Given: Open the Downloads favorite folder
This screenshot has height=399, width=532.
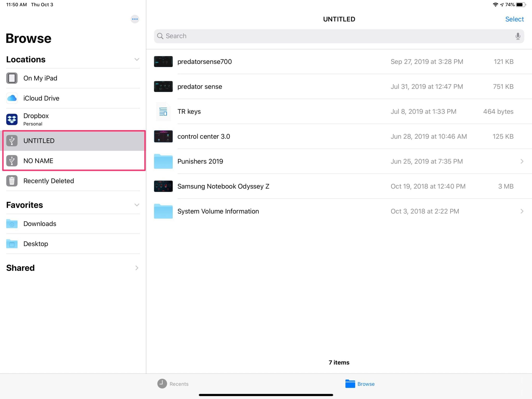Looking at the screenshot, I should 39,224.
